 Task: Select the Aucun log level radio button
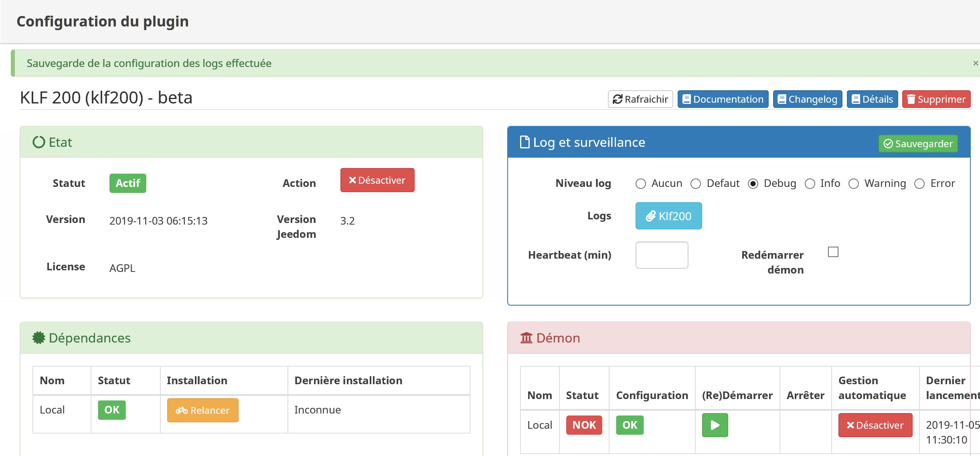[640, 183]
